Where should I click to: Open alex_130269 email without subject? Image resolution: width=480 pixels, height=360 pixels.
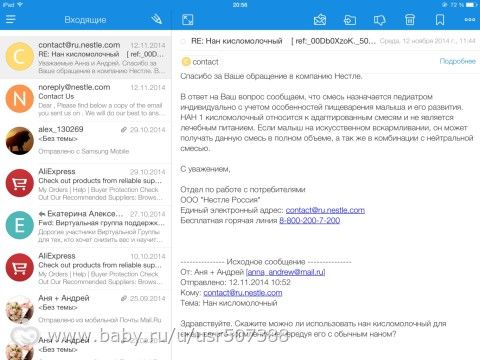coord(86,142)
